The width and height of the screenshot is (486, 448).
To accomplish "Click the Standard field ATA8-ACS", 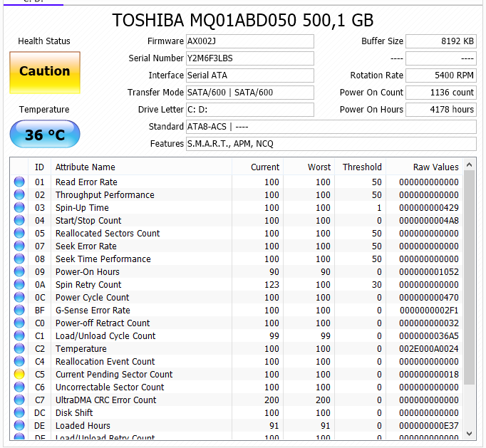I will (x=331, y=127).
